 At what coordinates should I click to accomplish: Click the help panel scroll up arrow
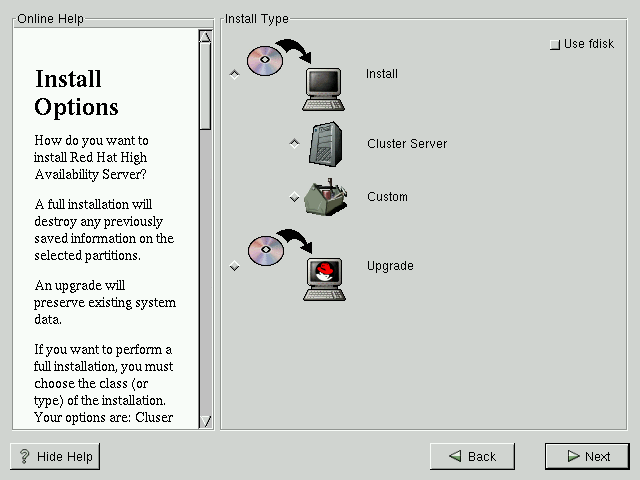click(205, 37)
